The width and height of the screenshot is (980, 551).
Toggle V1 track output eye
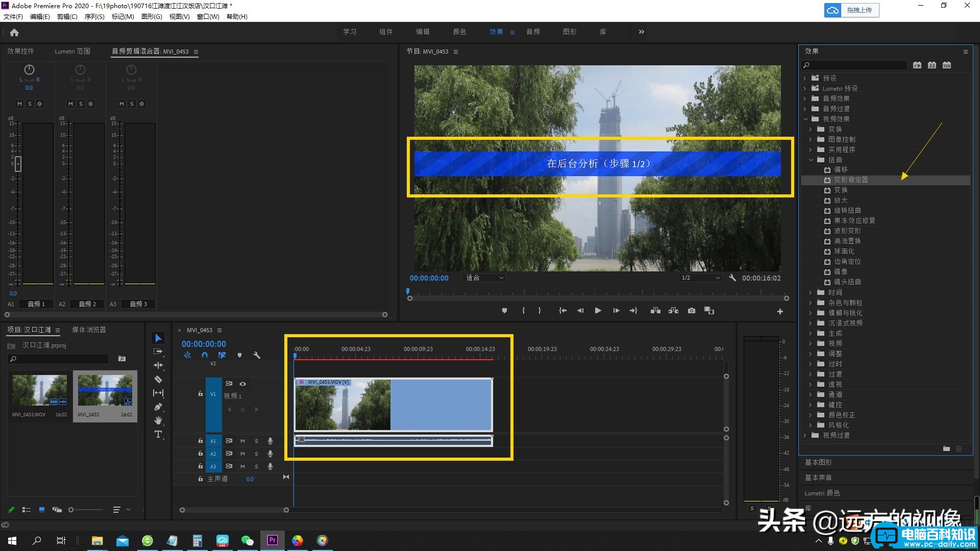click(243, 384)
